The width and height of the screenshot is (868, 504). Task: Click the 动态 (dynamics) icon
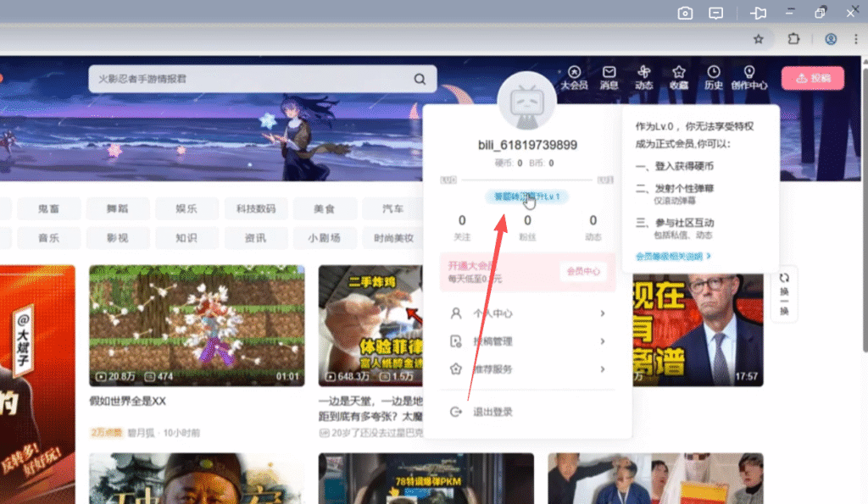pos(643,77)
